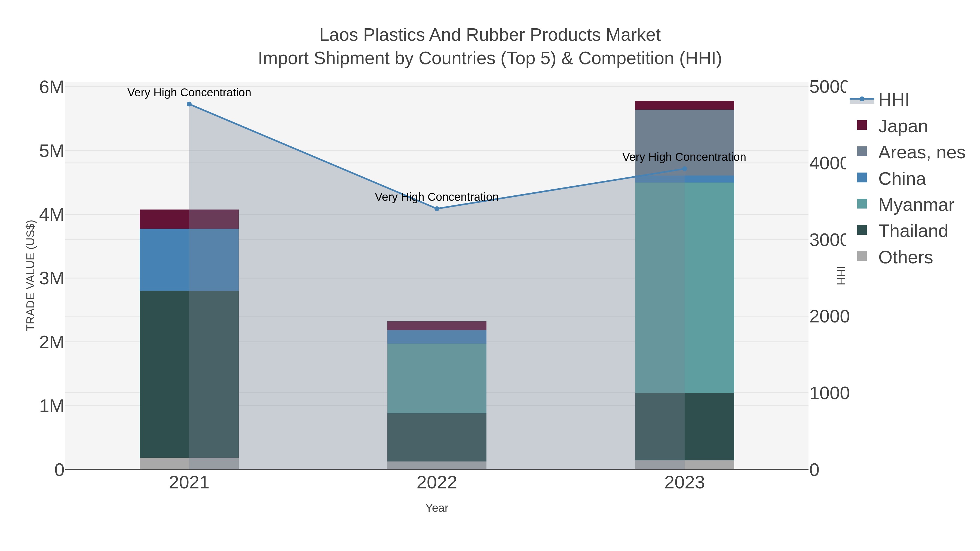The image size is (980, 551).
Task: Click the 2022 Myanmar bar segment
Action: [437, 378]
